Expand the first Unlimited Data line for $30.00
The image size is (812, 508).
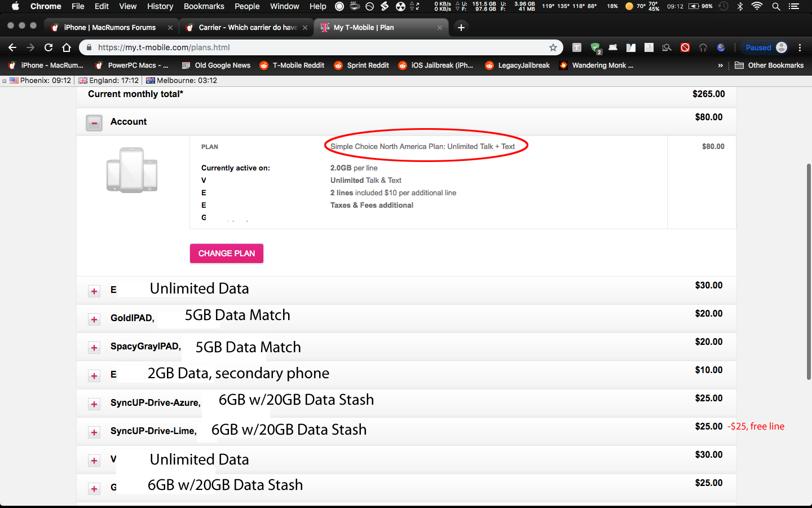click(94, 291)
